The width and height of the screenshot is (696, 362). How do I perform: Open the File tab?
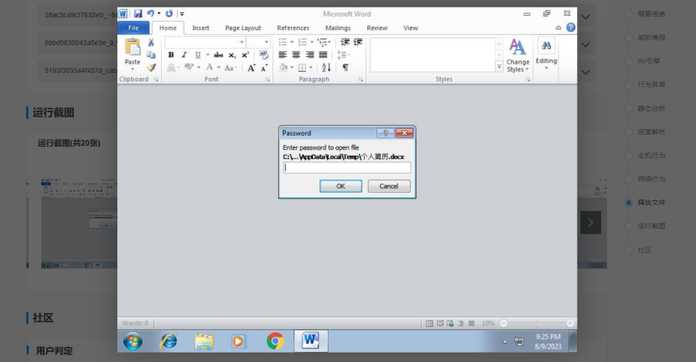point(133,28)
